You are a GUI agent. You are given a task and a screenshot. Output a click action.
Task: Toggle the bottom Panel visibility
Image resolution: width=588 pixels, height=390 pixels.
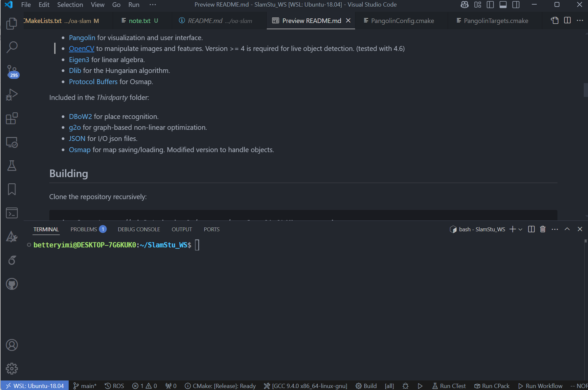[x=503, y=5]
